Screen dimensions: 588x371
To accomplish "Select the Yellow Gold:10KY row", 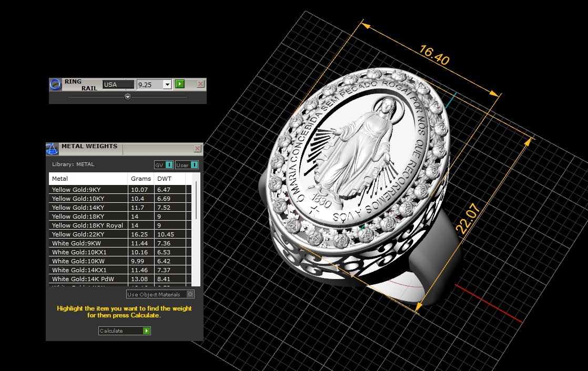I will pyautogui.click(x=120, y=199).
